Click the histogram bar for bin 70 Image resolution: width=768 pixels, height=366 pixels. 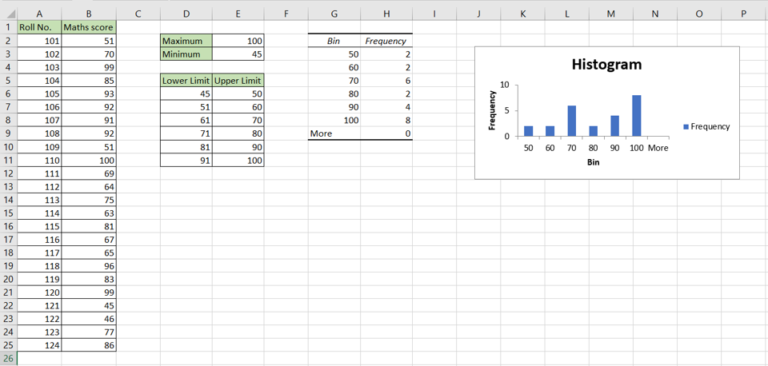click(572, 121)
